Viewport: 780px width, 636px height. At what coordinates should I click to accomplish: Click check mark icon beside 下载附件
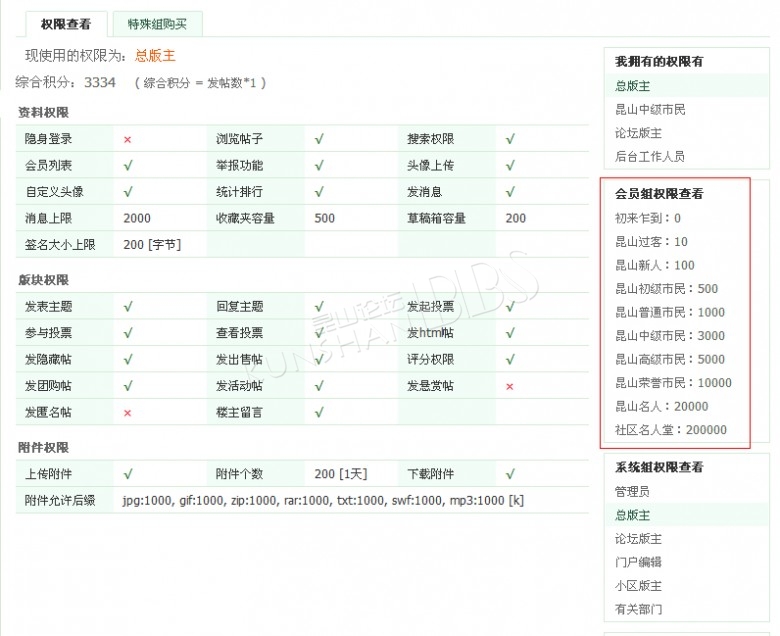(510, 474)
